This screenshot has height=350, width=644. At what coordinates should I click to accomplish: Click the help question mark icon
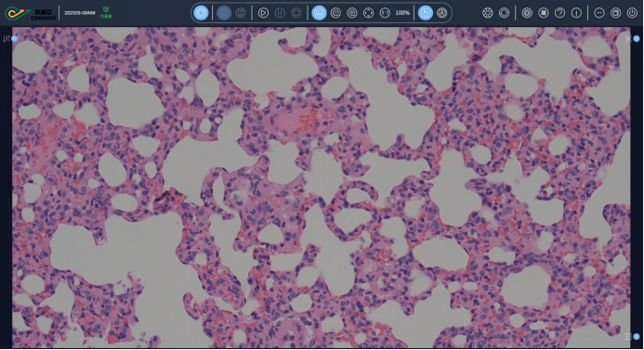tap(559, 13)
